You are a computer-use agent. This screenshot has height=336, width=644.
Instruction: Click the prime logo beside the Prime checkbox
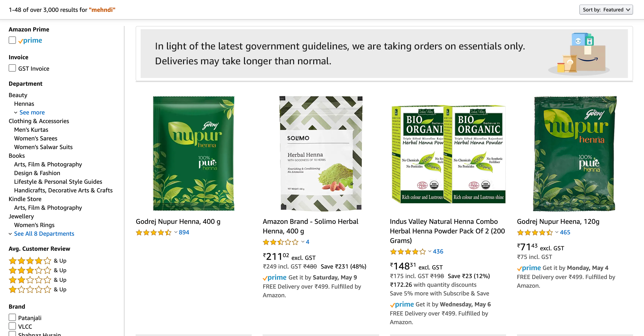pyautogui.click(x=30, y=40)
